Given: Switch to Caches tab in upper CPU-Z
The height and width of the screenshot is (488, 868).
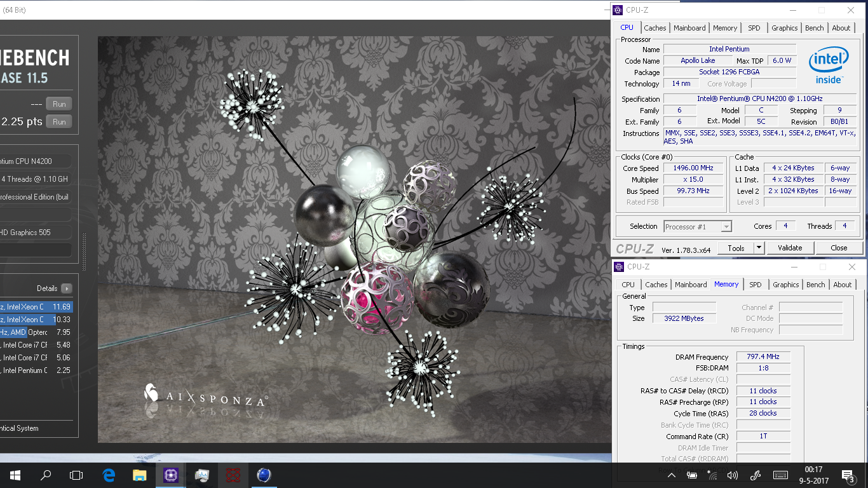Looking at the screenshot, I should tap(655, 28).
